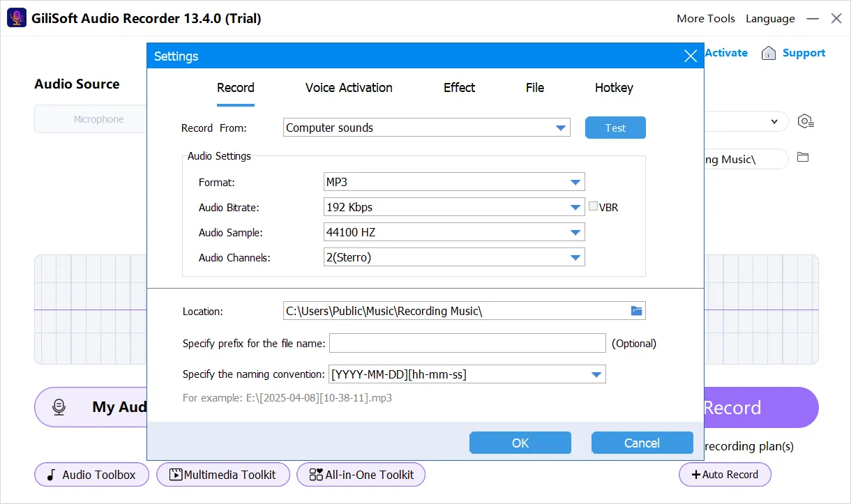851x504 pixels.
Task: Open the main-window output folder icon
Action: (x=803, y=158)
